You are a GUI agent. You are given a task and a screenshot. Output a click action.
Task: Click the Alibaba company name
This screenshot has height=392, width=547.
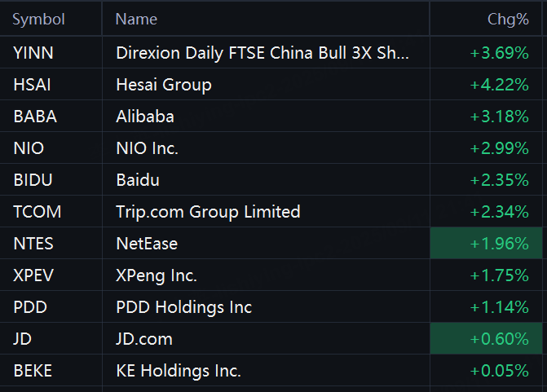(145, 117)
